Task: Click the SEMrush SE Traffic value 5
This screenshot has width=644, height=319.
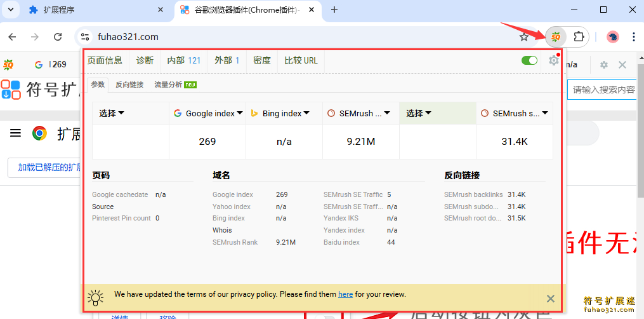Action: click(x=389, y=194)
